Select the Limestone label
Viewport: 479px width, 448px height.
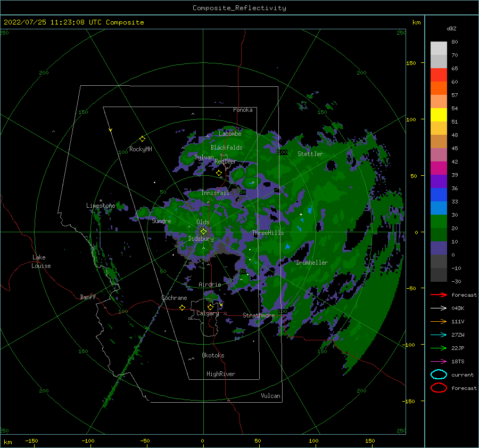(101, 206)
